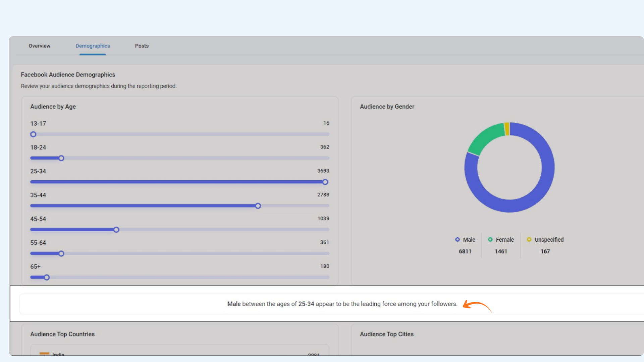This screenshot has height=362, width=644.
Task: Click the yellow Unspecified donut segment
Action: click(x=507, y=129)
